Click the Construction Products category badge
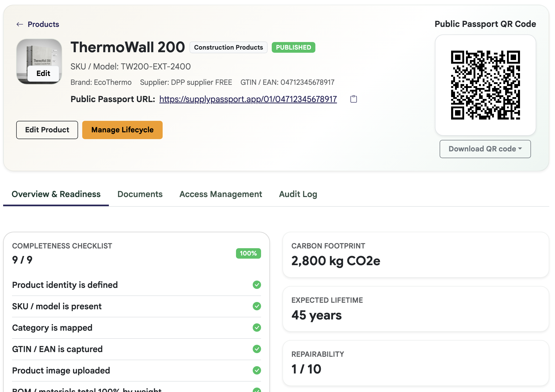Image resolution: width=555 pixels, height=392 pixels. coord(228,47)
